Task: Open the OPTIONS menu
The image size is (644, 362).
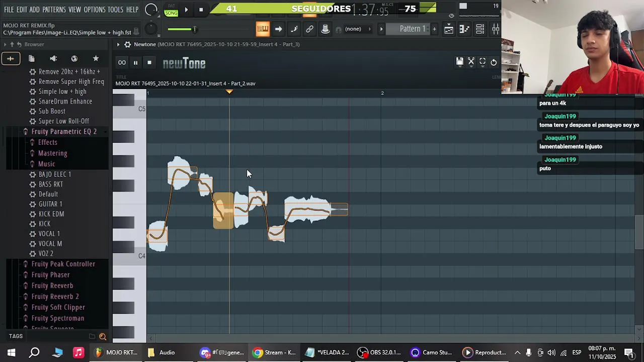Action: [x=95, y=10]
